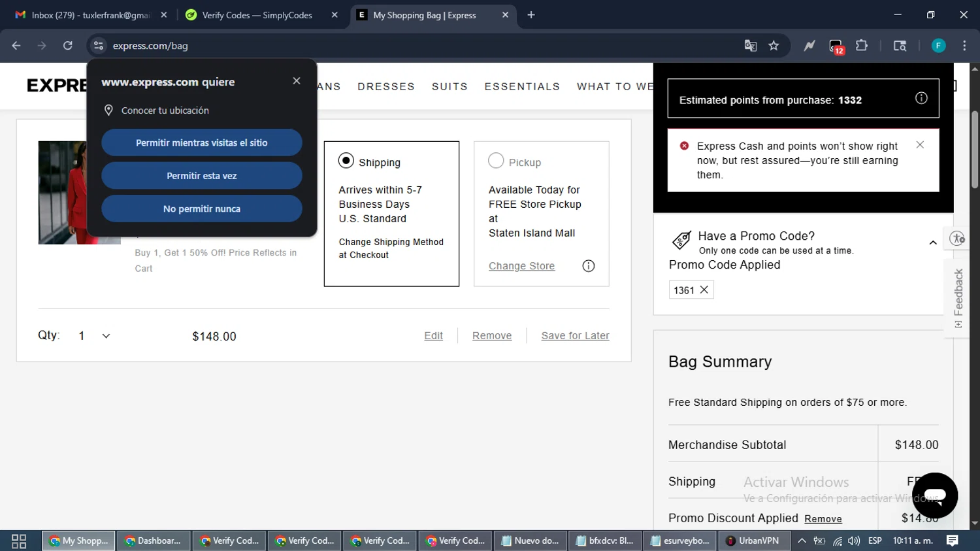Click the Change Store link

coord(521,266)
